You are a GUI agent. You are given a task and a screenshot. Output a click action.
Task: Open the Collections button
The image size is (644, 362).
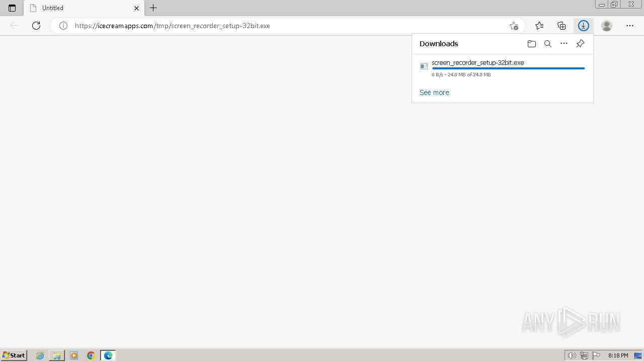(561, 26)
